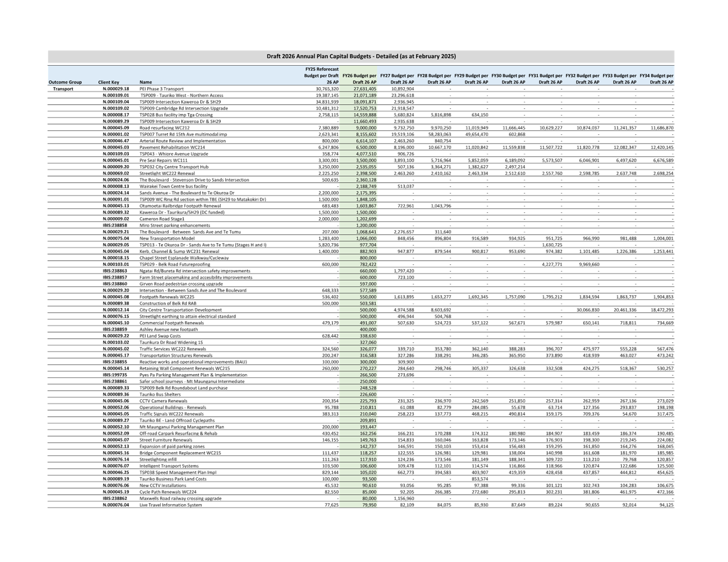
Task: Select TSP043 - Whiore Avenue Upgrade
Action: pos(174,154)
